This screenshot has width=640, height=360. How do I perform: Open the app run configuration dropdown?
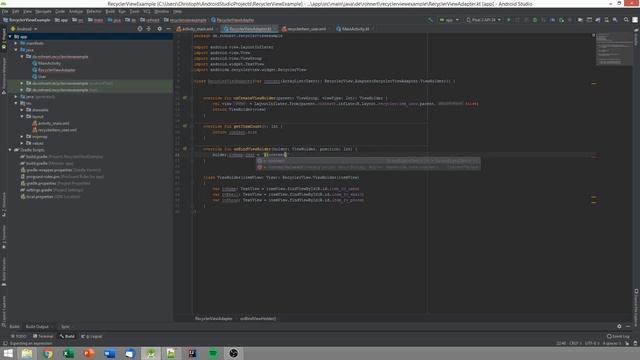(x=449, y=20)
